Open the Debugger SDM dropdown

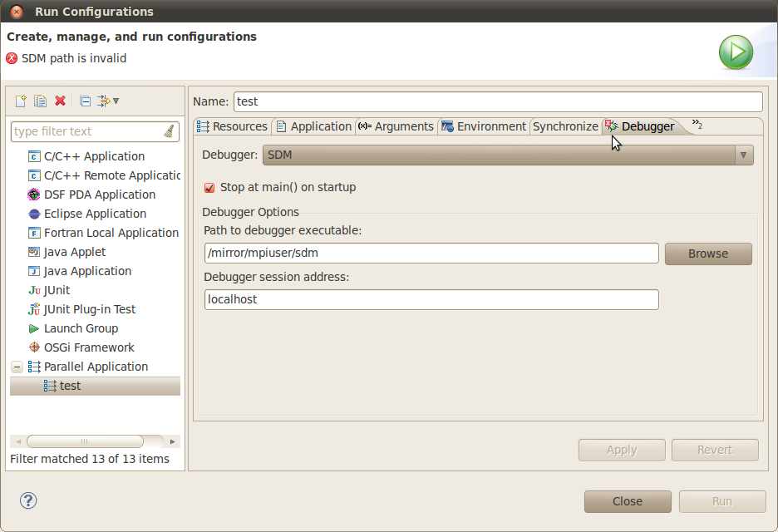508,155
